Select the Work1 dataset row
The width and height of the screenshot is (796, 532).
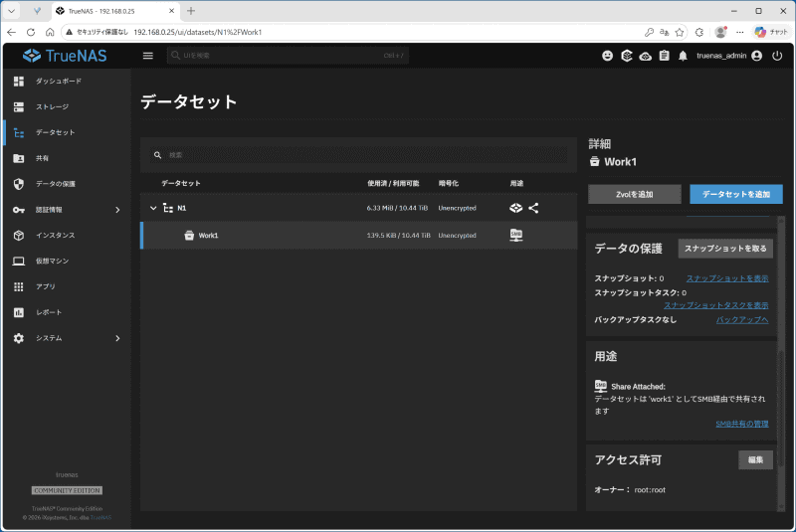click(x=359, y=236)
